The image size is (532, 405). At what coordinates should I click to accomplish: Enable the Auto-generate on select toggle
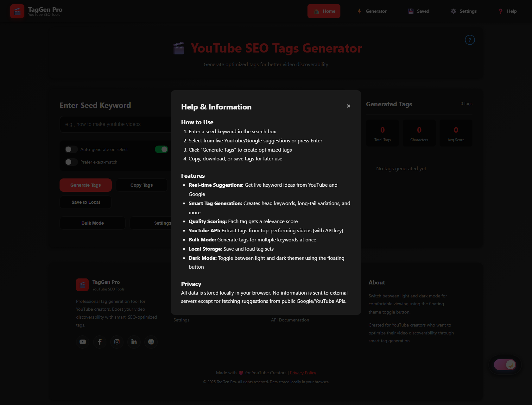point(71,149)
